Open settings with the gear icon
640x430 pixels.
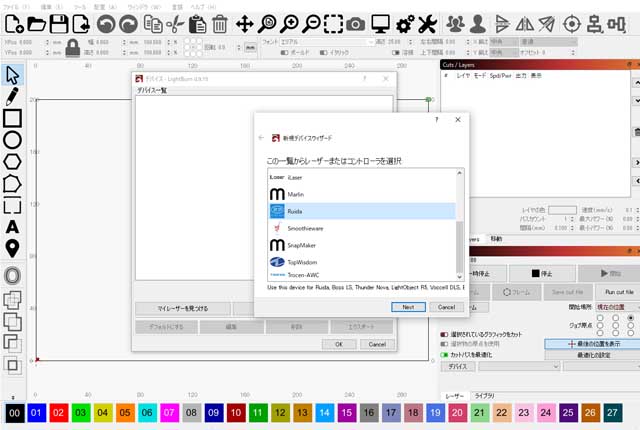point(405,24)
